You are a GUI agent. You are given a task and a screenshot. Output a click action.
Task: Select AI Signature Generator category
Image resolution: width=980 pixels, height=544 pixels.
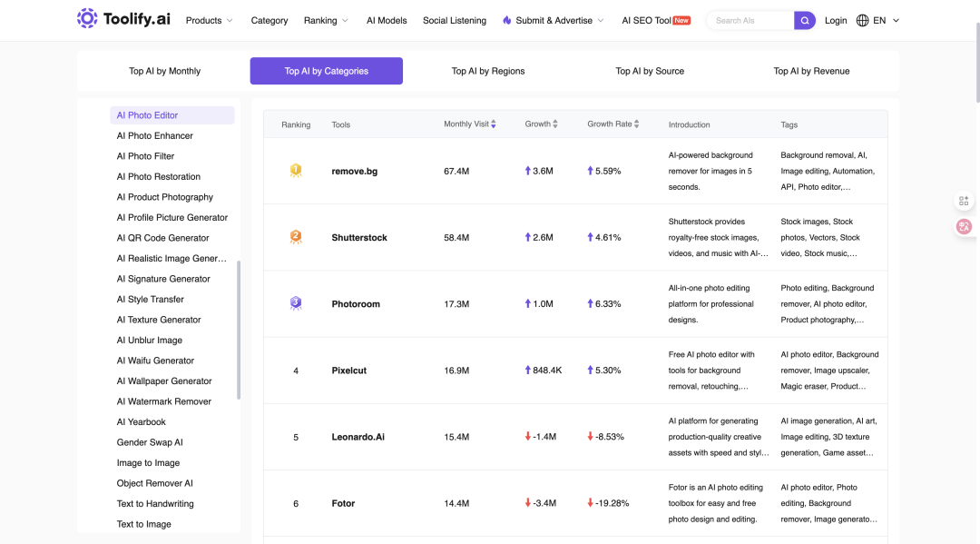(x=163, y=279)
